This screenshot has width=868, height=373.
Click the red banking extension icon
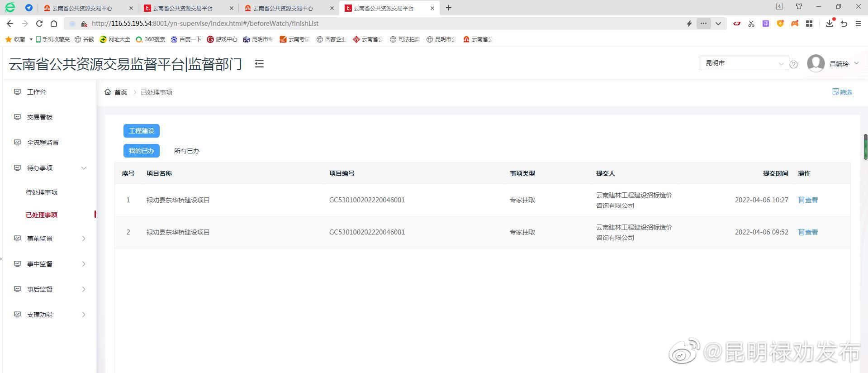(737, 24)
